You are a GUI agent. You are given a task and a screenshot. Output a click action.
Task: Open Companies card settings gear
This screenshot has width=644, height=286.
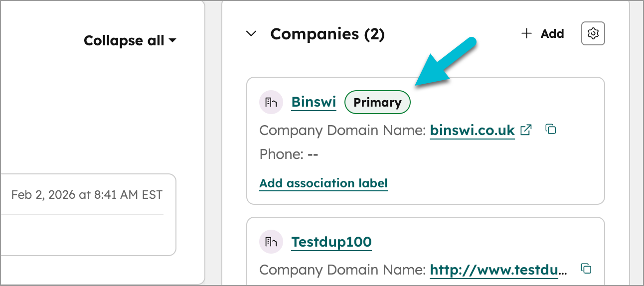593,34
